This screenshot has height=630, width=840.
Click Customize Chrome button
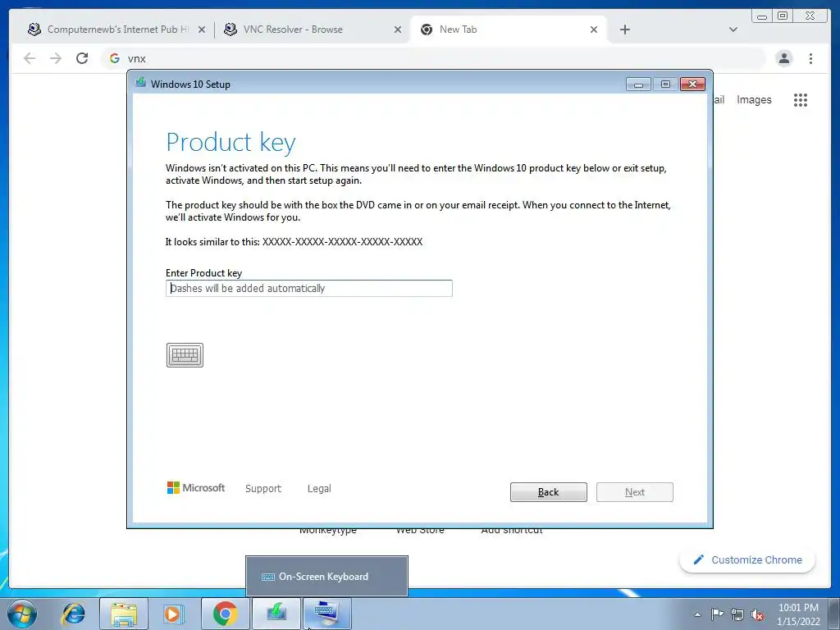pyautogui.click(x=748, y=559)
